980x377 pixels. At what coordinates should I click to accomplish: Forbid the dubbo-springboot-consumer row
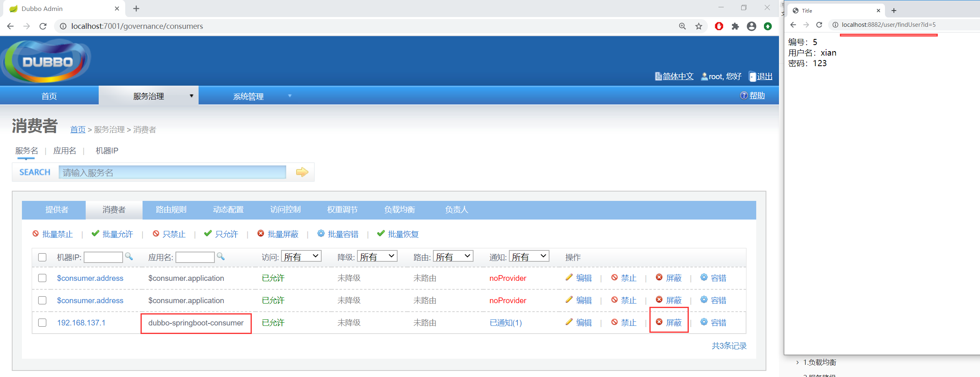[x=624, y=322]
